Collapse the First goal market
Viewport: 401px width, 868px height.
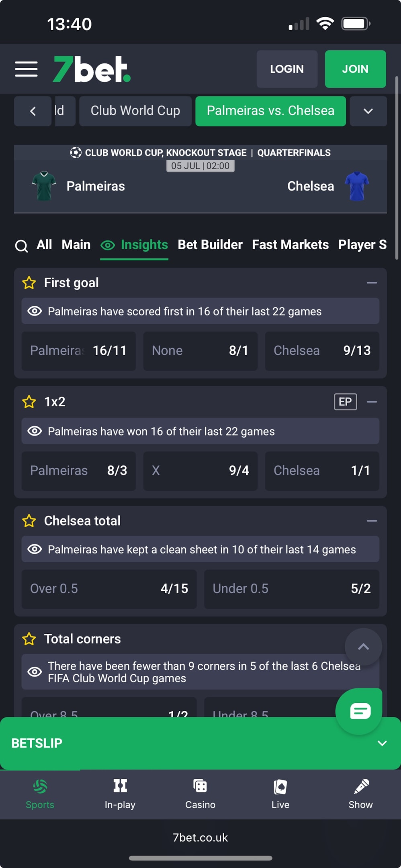(372, 283)
